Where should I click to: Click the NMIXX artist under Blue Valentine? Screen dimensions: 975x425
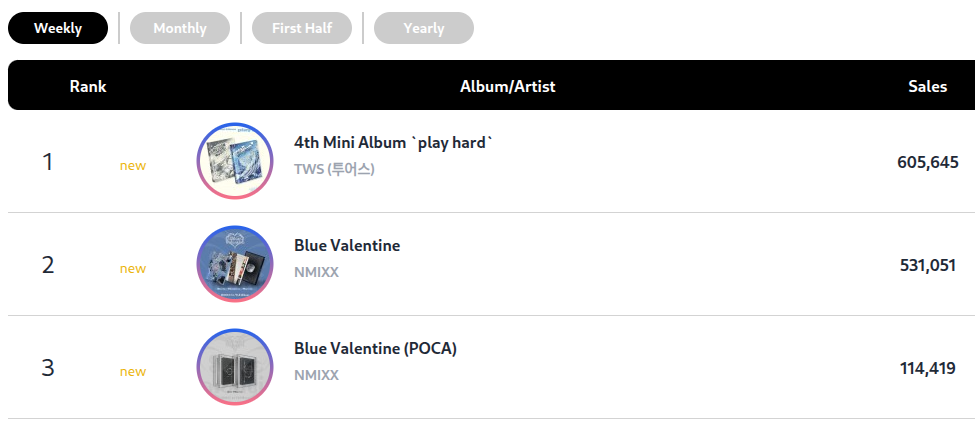tap(317, 273)
